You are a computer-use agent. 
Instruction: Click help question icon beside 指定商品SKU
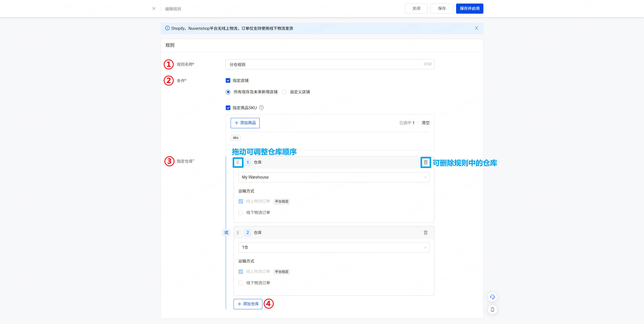point(261,108)
